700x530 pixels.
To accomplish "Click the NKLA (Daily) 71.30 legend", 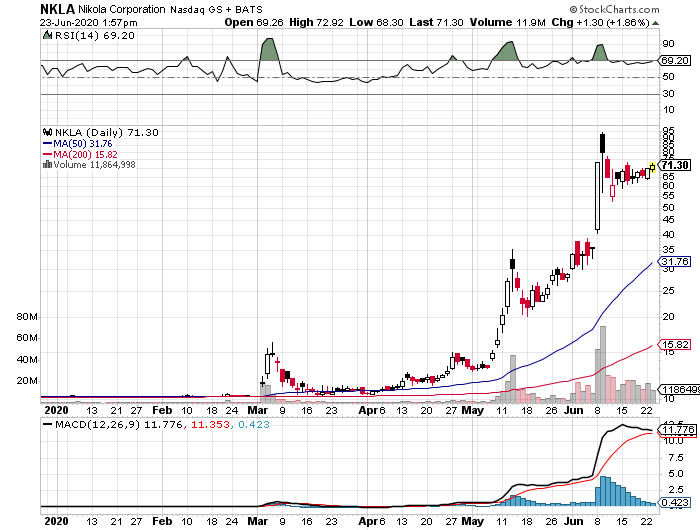I will point(107,133).
